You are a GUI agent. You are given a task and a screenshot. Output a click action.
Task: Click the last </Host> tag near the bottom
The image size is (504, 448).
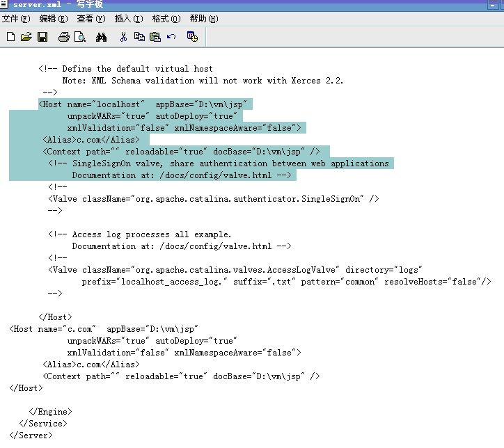pyautogui.click(x=26, y=388)
